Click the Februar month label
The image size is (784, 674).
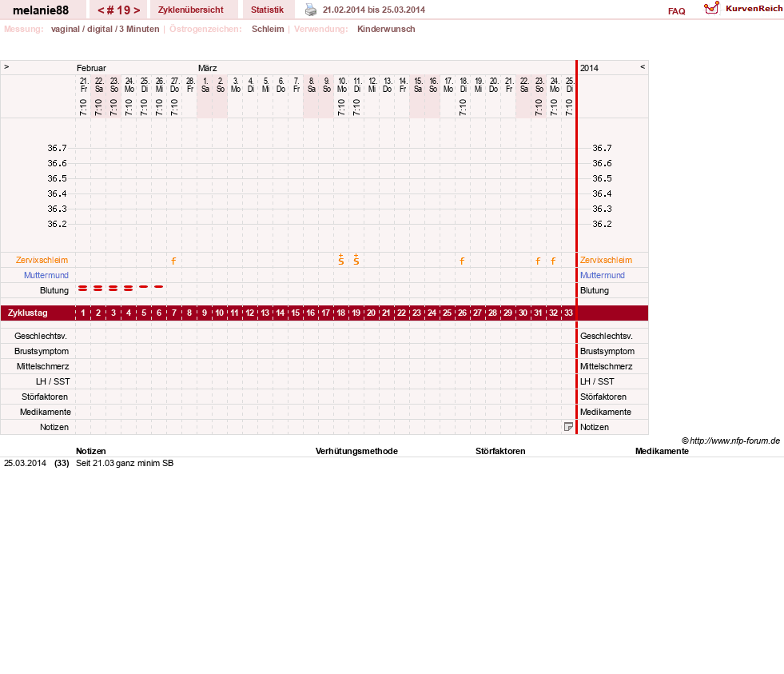(91, 68)
